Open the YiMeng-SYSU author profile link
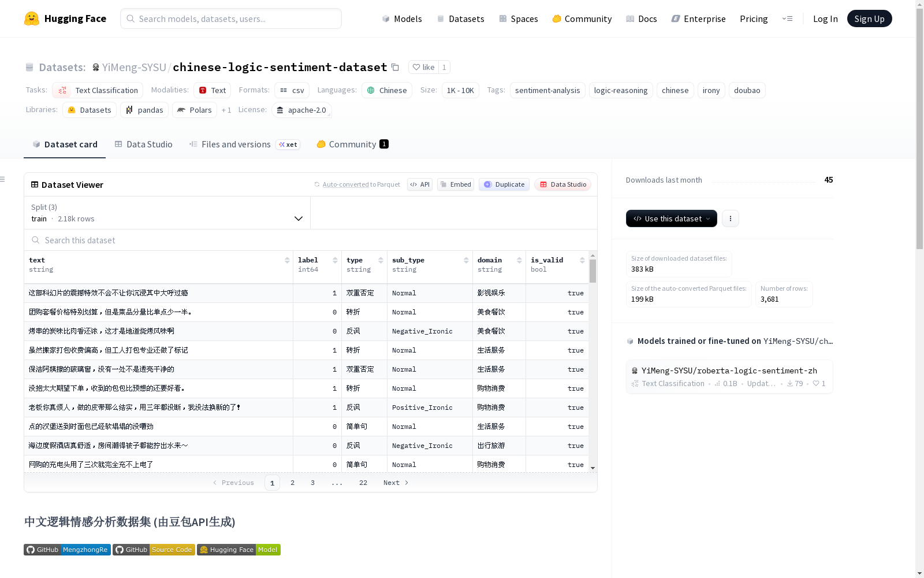Screen dimensions: 924x578 134,67
